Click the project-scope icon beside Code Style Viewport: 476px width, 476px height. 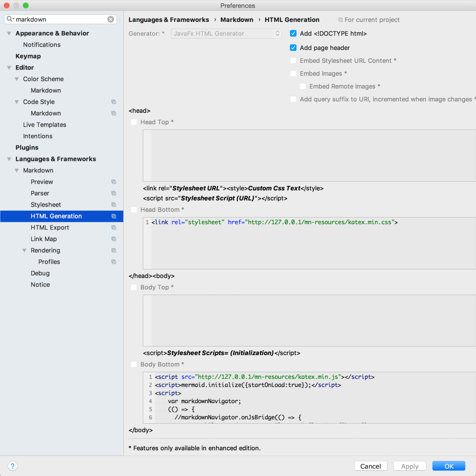click(114, 102)
